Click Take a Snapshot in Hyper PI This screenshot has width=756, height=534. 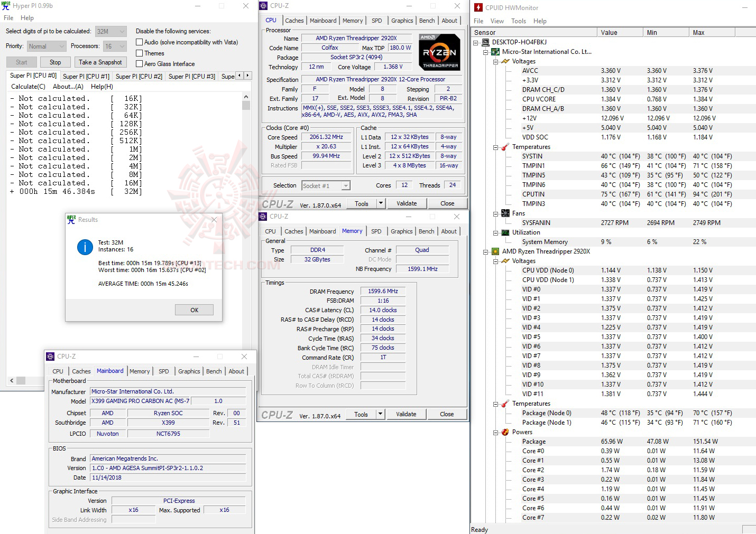pos(100,62)
